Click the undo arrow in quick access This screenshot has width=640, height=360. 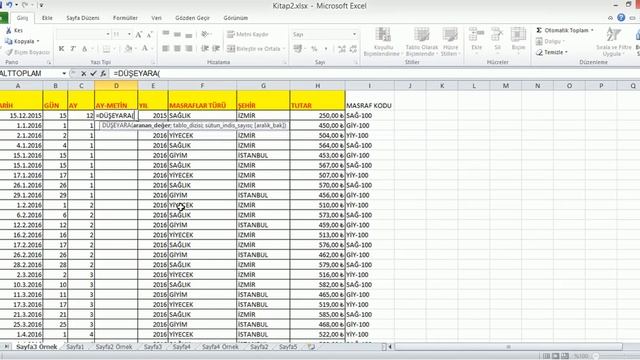pos(9,5)
